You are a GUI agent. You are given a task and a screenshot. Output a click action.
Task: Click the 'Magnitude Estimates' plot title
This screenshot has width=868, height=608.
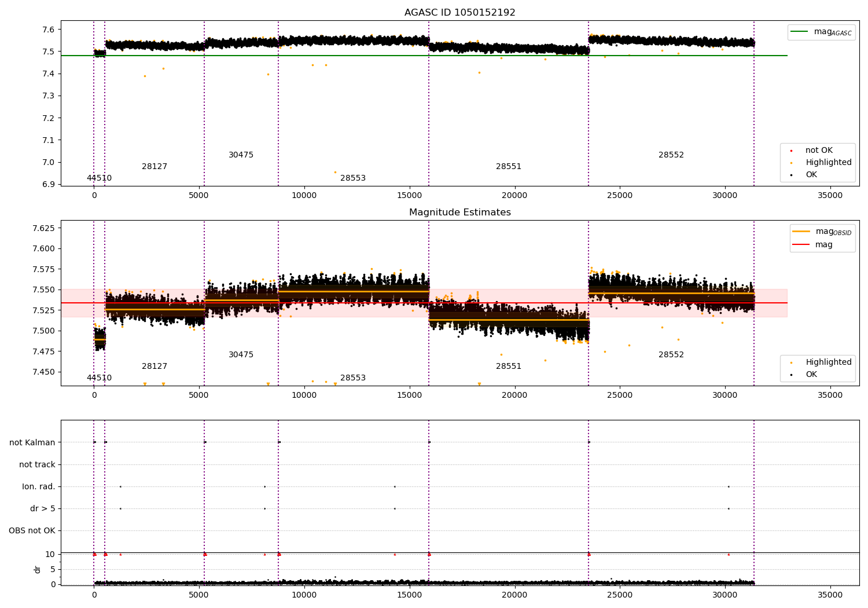tap(460, 213)
